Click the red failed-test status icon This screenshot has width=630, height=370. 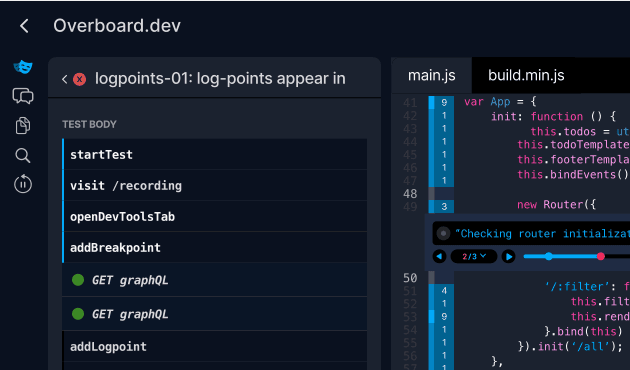80,79
